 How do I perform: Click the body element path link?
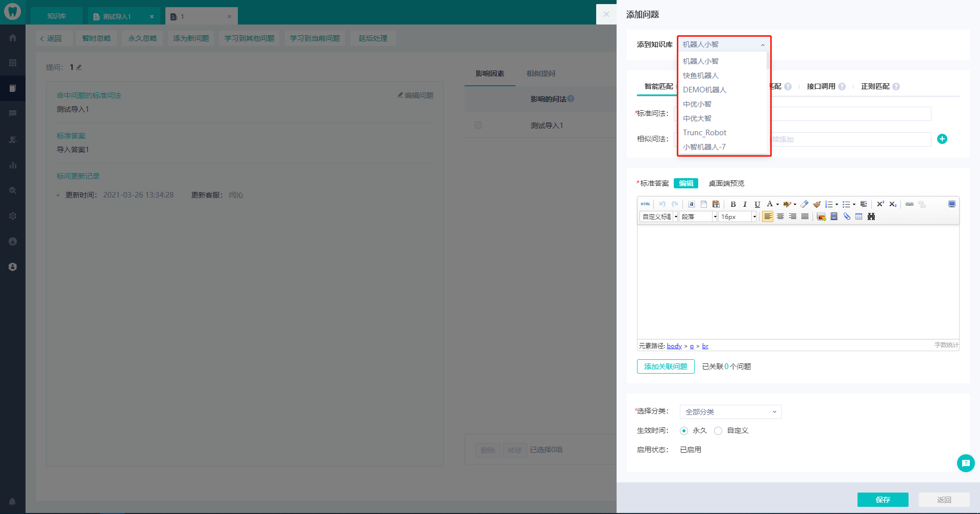(674, 346)
